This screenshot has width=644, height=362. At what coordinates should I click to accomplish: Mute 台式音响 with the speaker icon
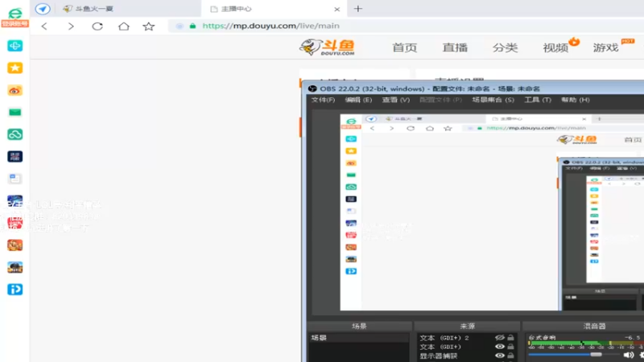629,355
